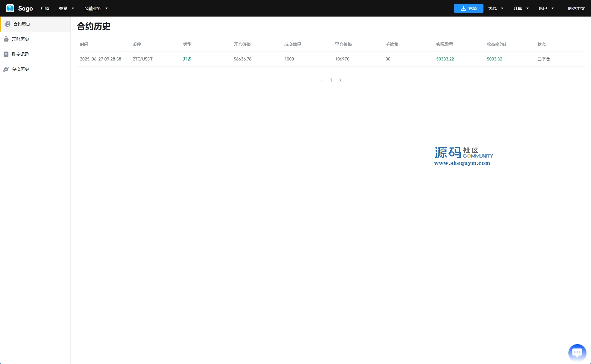Go to previous page arrow
The height and width of the screenshot is (364, 591).
(321, 80)
